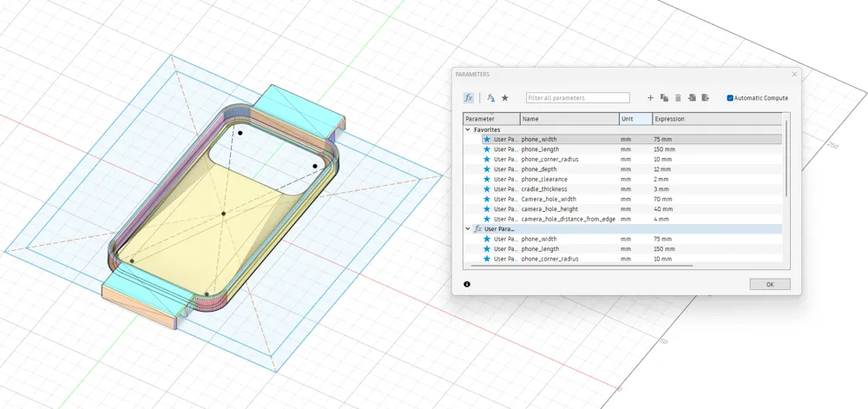Select the cradle_thickness parameter name

click(544, 189)
